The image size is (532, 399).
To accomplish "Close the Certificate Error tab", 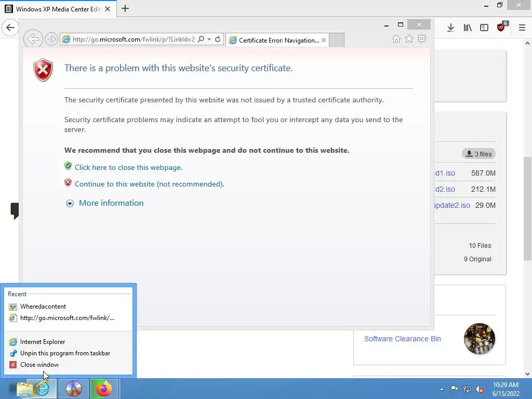I will (324, 40).
